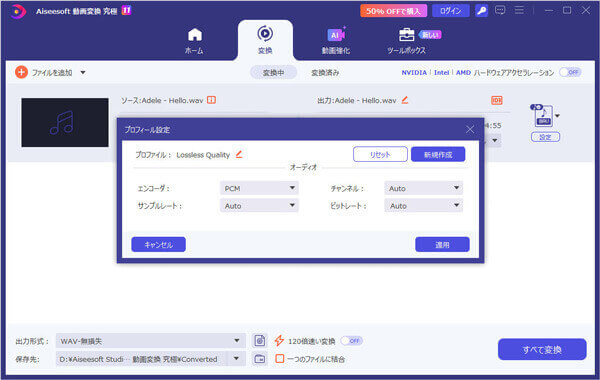The width and height of the screenshot is (600, 380).
Task: Click the audio file thumbnail
Action: (x=65, y=122)
